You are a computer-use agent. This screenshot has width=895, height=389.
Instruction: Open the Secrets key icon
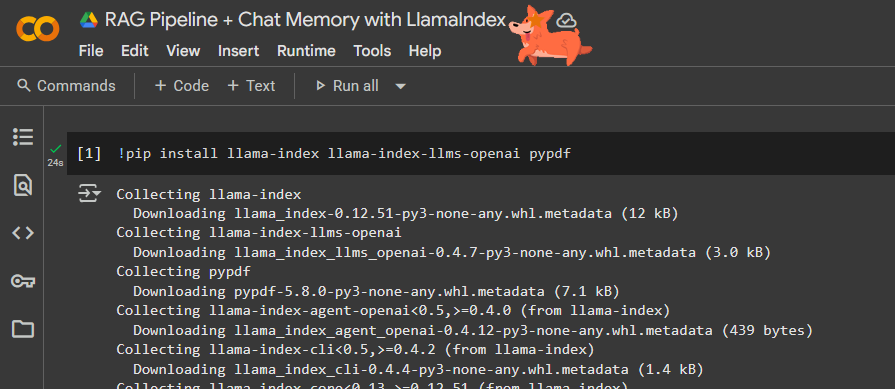23,281
